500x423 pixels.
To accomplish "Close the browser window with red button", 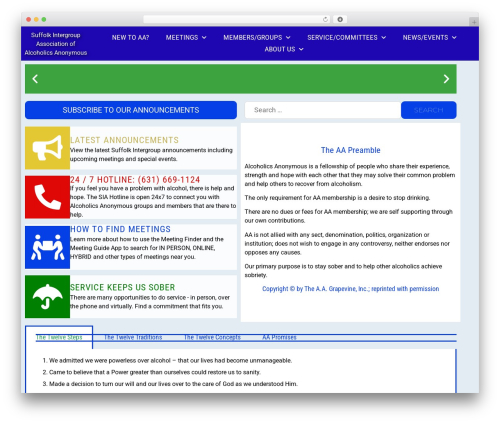I will (29, 19).
